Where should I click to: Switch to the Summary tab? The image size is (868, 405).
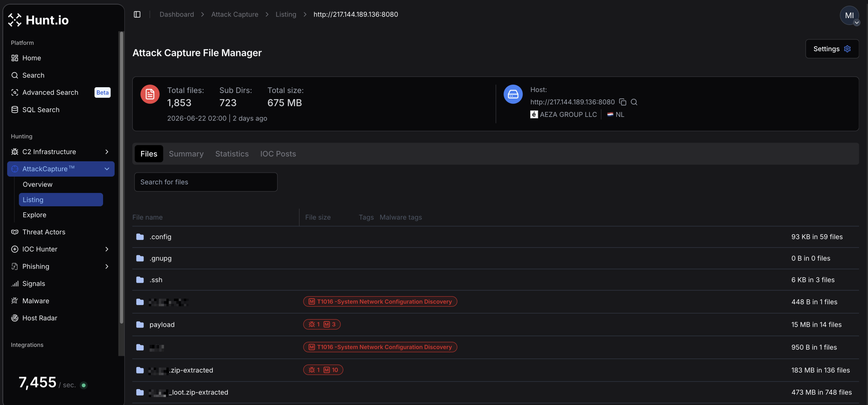point(186,154)
